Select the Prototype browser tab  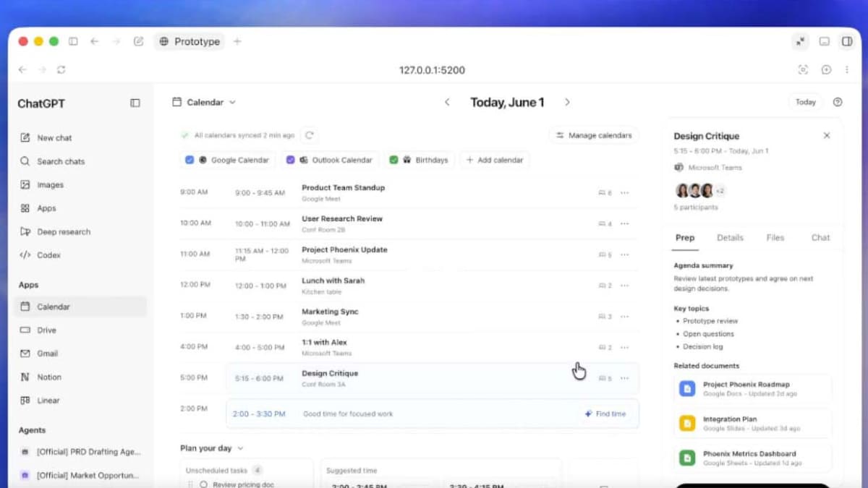(x=190, y=42)
